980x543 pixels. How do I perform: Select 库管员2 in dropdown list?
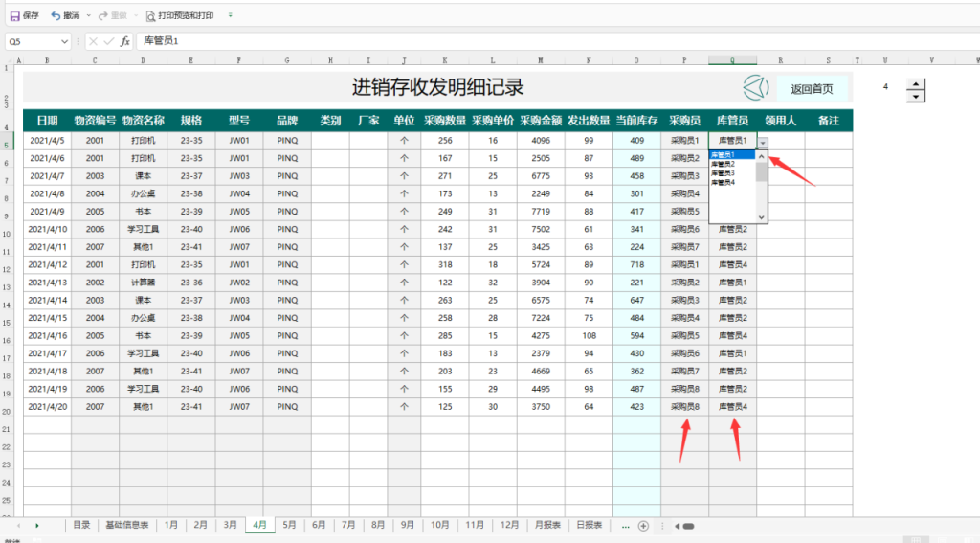click(732, 164)
